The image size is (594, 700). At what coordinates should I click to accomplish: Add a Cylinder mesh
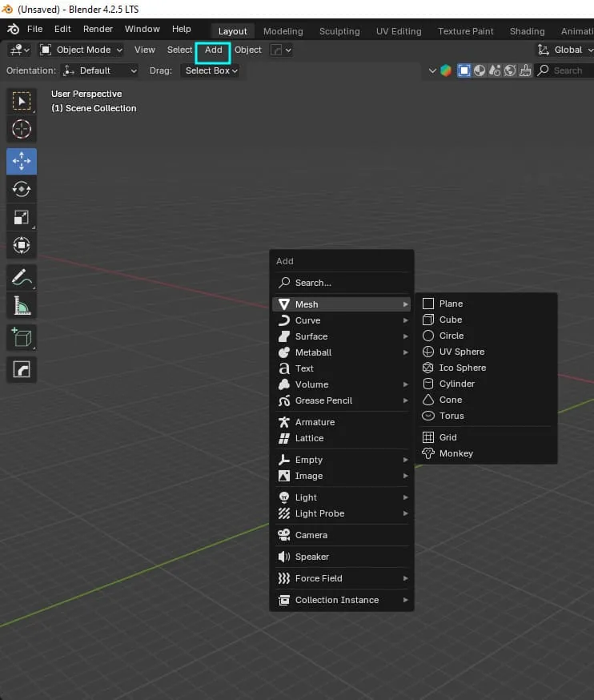[486, 384]
